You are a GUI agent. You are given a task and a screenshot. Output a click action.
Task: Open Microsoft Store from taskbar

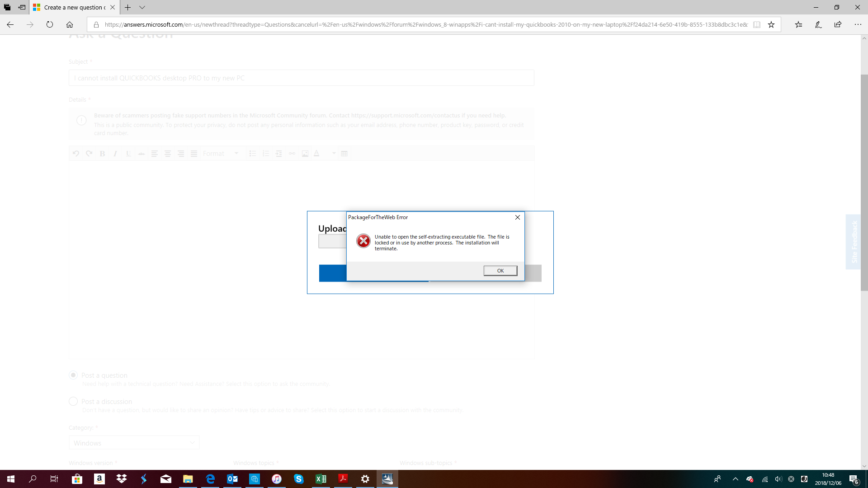coord(77,479)
